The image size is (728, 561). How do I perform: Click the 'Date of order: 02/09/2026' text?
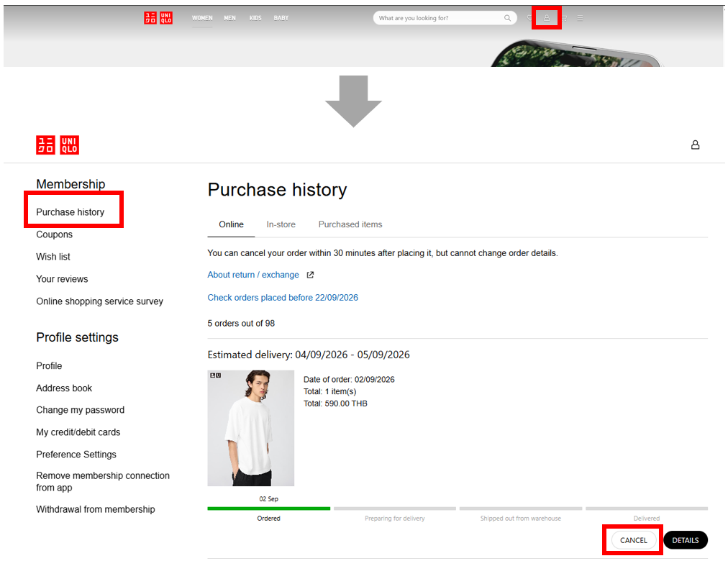(349, 380)
